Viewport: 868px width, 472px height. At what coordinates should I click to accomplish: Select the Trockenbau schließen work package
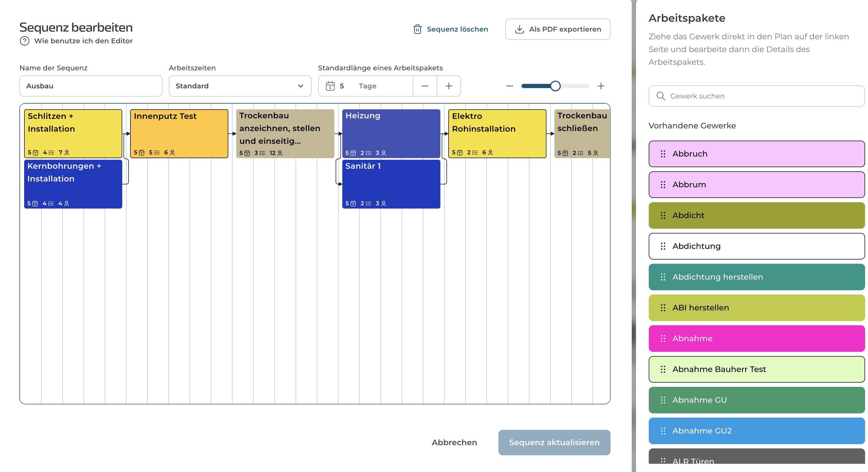(582, 133)
